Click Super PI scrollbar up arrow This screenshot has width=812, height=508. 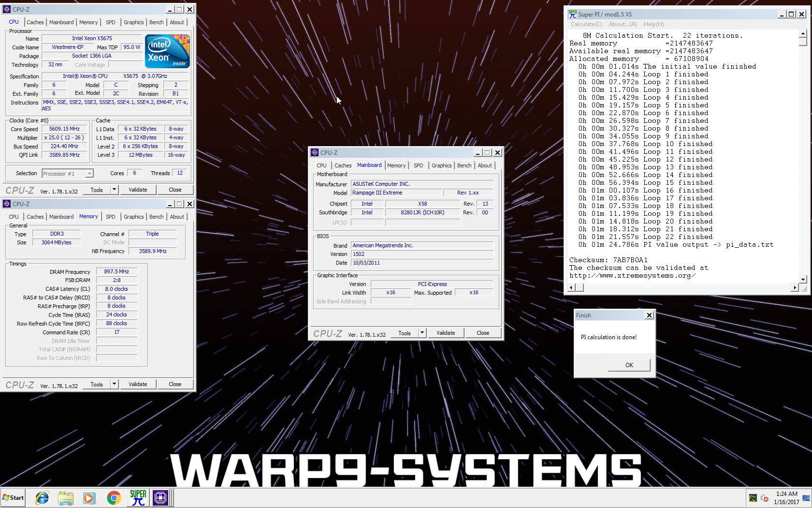coord(803,34)
